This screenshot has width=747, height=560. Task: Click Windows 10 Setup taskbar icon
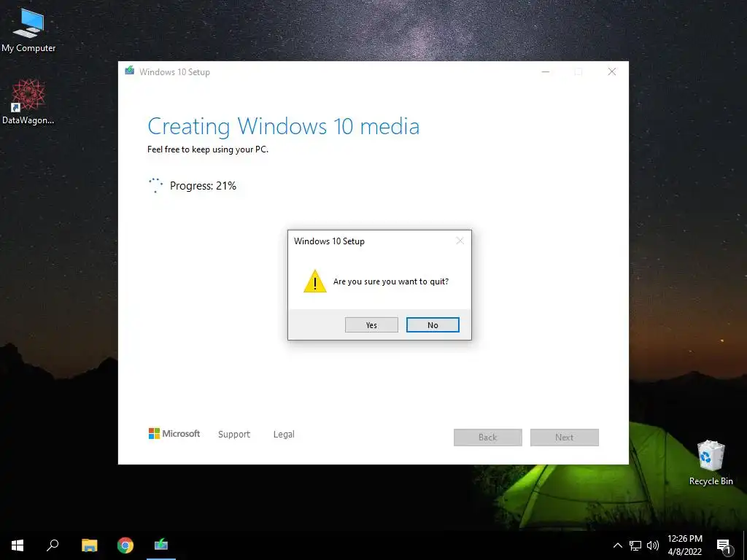point(161,545)
